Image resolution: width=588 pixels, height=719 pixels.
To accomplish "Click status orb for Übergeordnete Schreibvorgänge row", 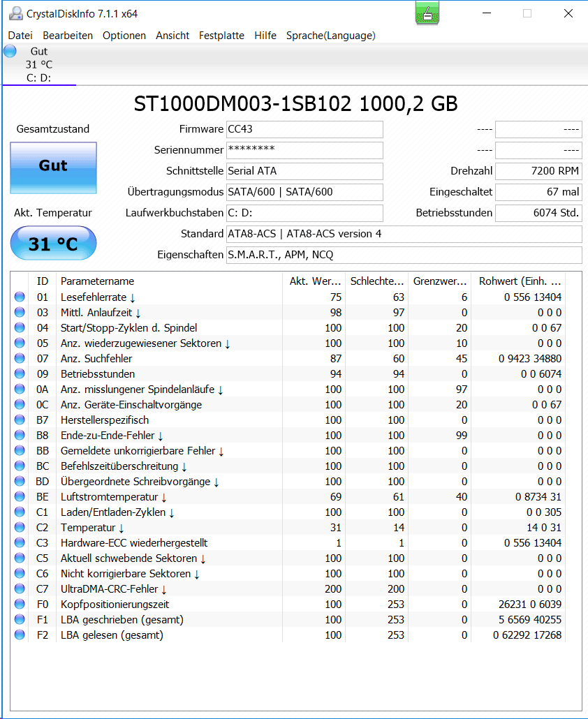I will point(20,481).
